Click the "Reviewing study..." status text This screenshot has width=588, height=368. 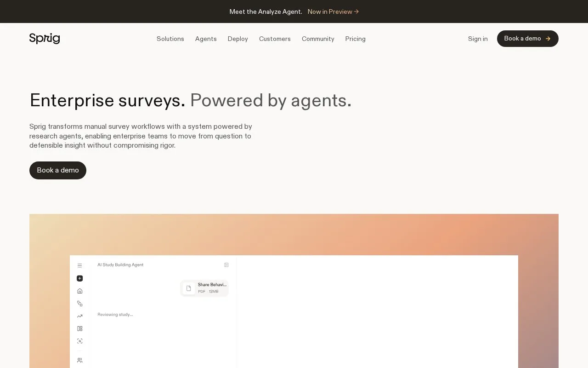coord(115,315)
